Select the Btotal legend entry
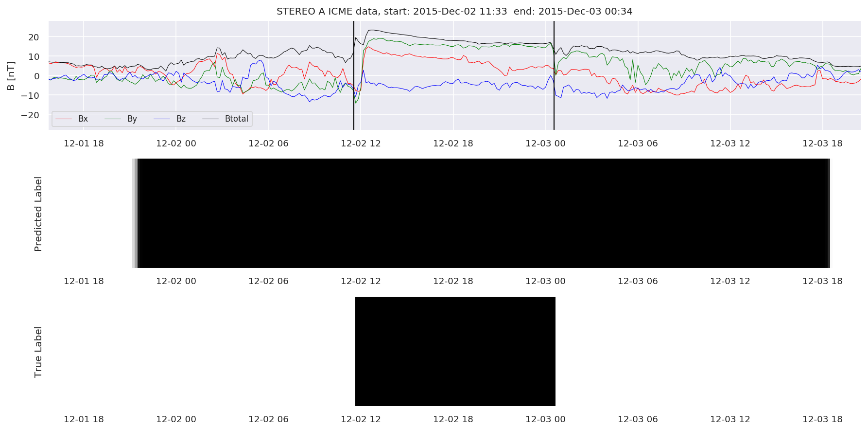Image resolution: width=868 pixels, height=431 pixels. [237, 119]
